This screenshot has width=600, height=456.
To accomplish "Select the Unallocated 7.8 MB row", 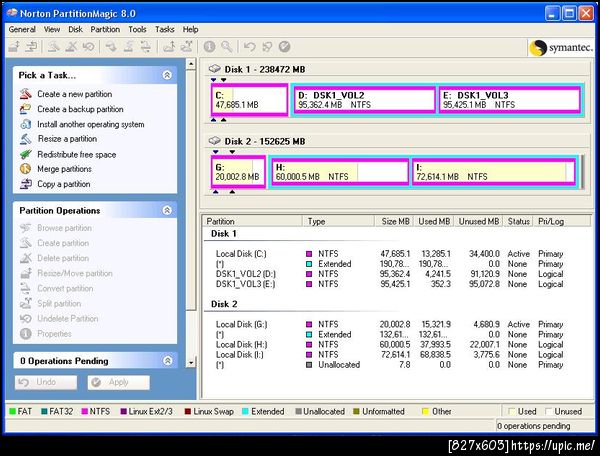I will tap(390, 365).
